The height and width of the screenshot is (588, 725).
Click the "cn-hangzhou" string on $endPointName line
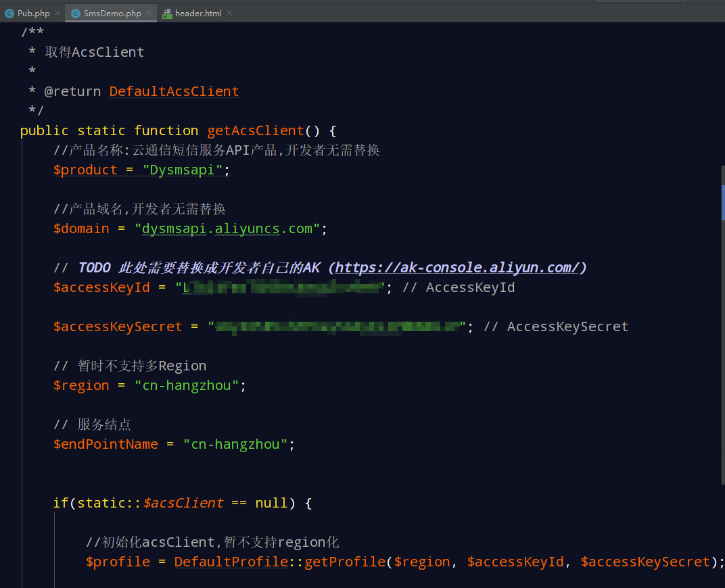coord(235,444)
